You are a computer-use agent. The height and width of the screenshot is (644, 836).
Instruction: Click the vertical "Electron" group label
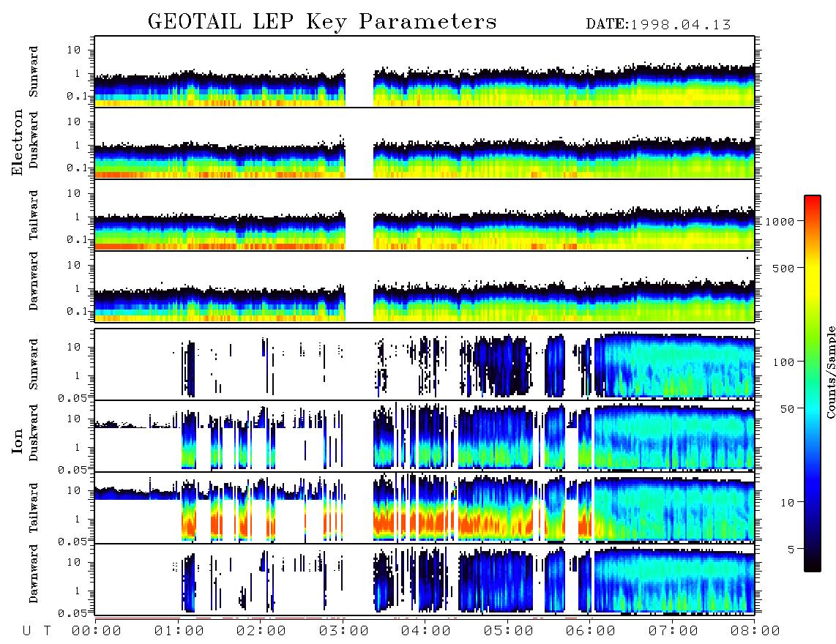pyautogui.click(x=18, y=142)
